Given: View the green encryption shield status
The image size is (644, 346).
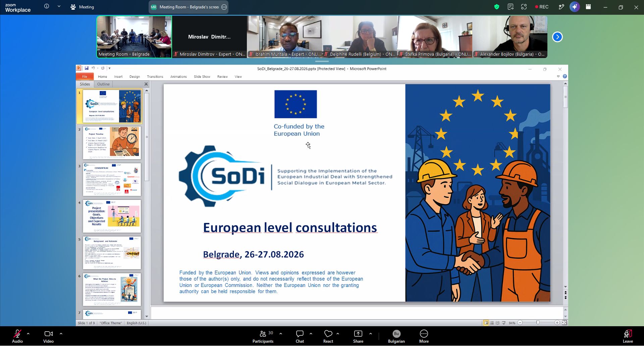Looking at the screenshot, I should 497,7.
